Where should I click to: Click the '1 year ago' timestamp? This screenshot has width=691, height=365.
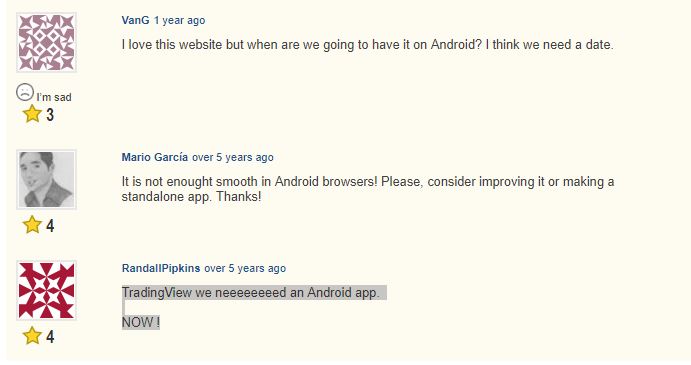click(179, 20)
